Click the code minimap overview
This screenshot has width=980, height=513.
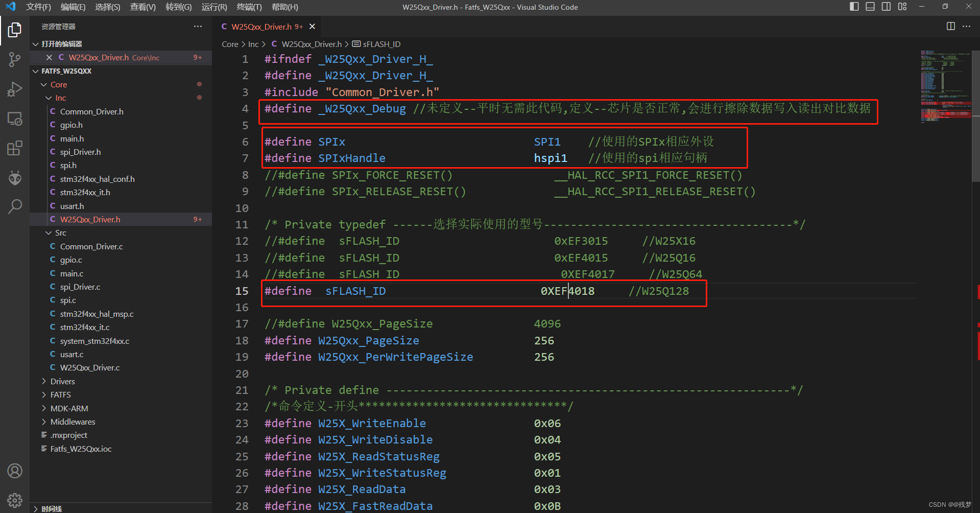(x=945, y=87)
